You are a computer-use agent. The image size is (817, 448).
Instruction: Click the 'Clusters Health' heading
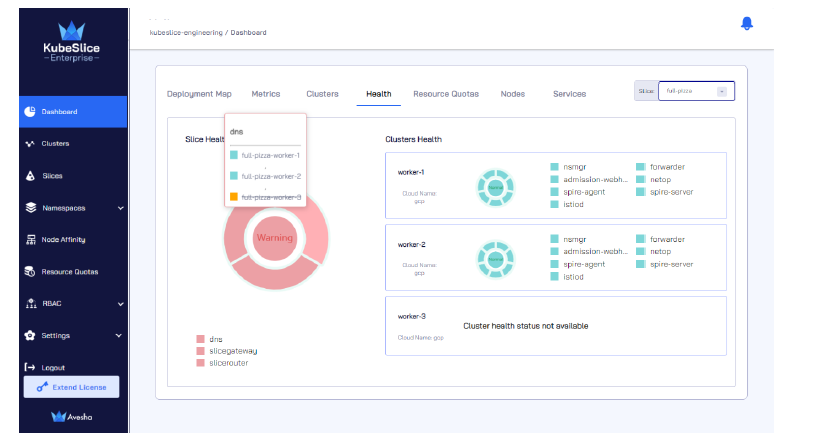[x=414, y=139]
